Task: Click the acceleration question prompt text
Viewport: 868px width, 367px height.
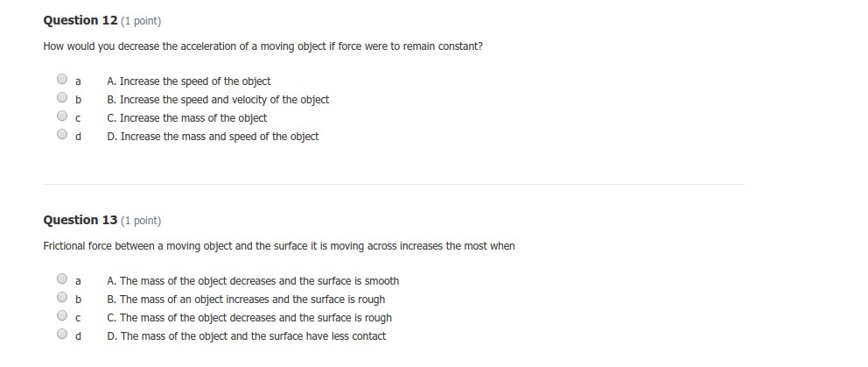Action: click(262, 46)
